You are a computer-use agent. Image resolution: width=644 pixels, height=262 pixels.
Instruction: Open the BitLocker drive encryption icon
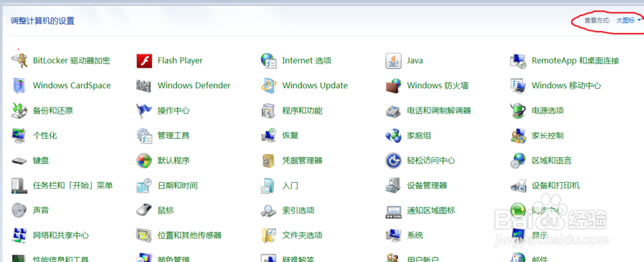(x=19, y=61)
